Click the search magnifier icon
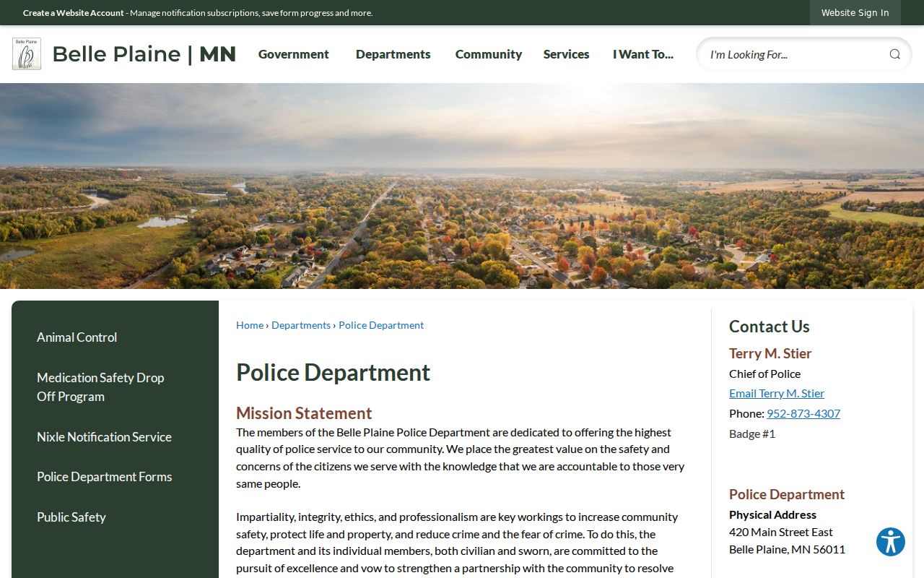924x578 pixels. coord(894,54)
